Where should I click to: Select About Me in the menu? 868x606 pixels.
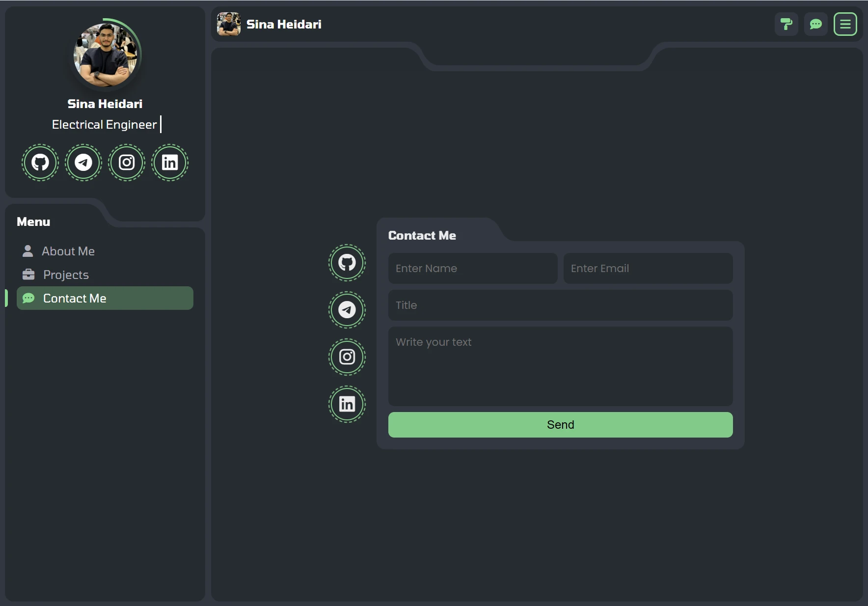(68, 251)
